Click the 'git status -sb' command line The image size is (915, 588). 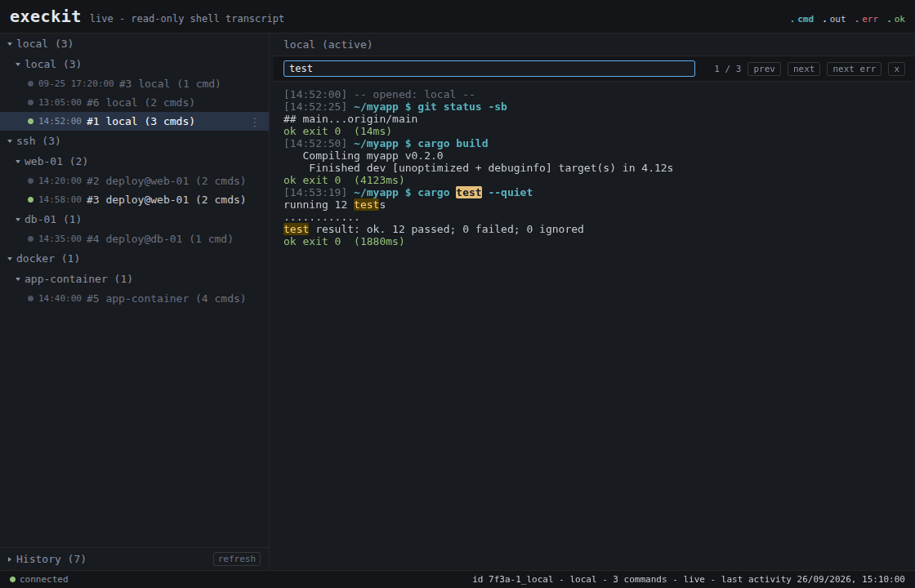[x=395, y=107]
